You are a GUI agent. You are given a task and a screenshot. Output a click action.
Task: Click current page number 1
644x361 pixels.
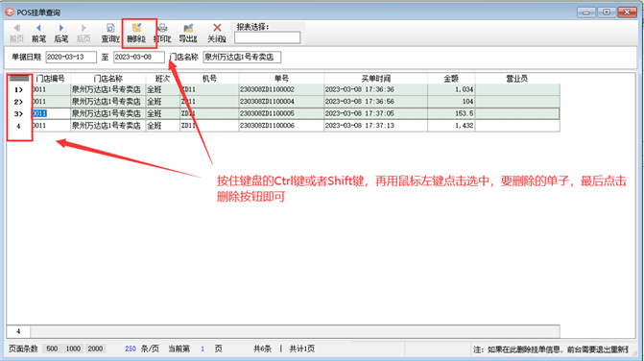pyautogui.click(x=203, y=349)
